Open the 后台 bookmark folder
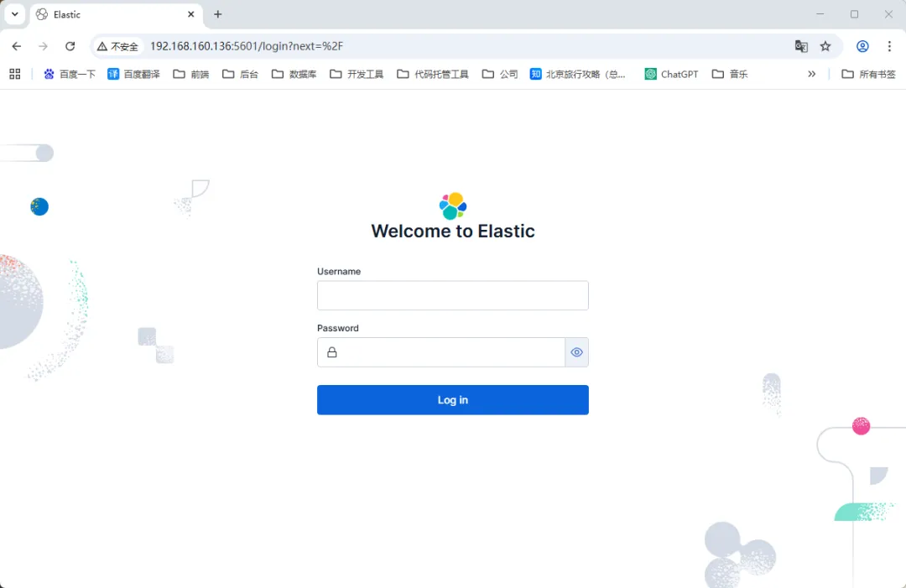 point(241,74)
